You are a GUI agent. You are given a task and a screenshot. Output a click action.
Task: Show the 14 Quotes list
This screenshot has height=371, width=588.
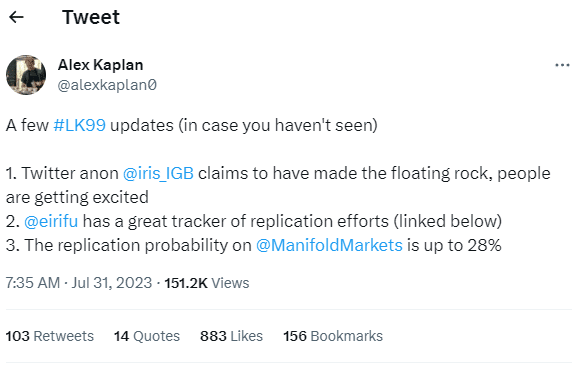pos(147,336)
